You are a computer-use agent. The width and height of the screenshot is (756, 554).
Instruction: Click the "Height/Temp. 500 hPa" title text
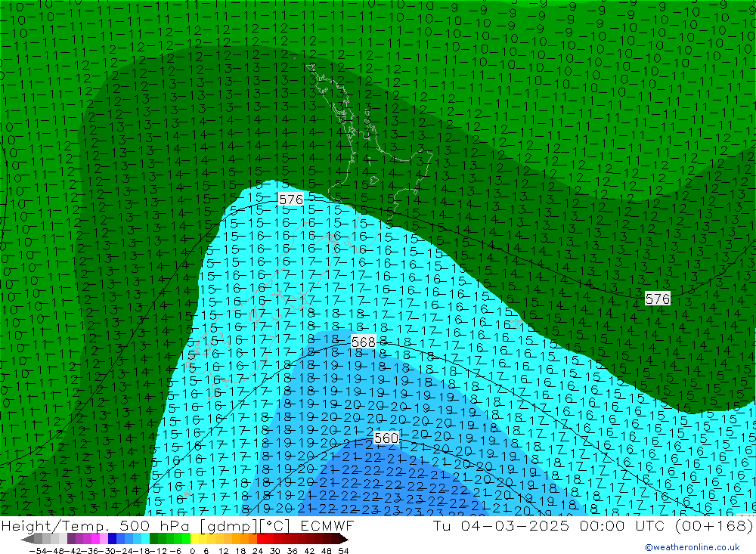point(95,525)
